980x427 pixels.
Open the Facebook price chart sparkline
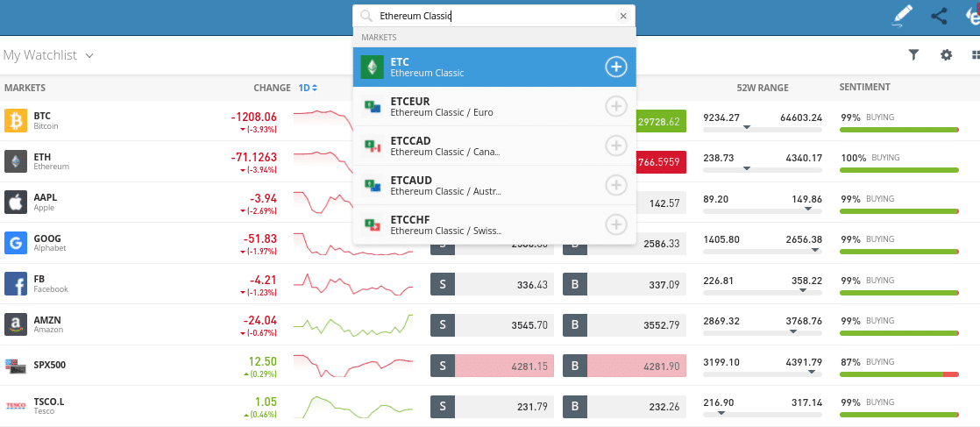coord(353,283)
